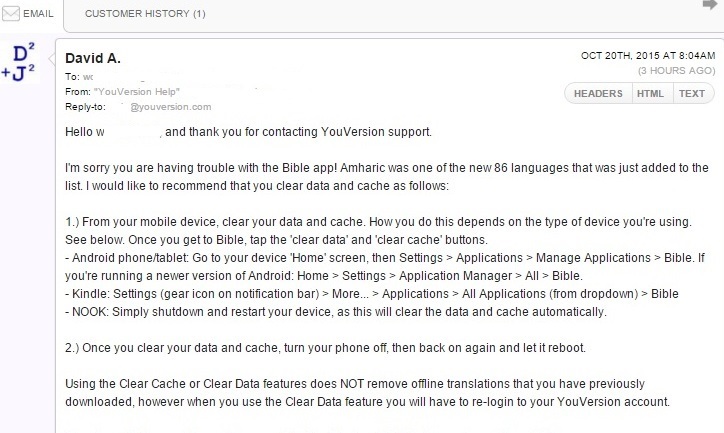Click the Kindle settings instruction line
Screen dimensions: 724x433
pyautogui.click(x=372, y=293)
